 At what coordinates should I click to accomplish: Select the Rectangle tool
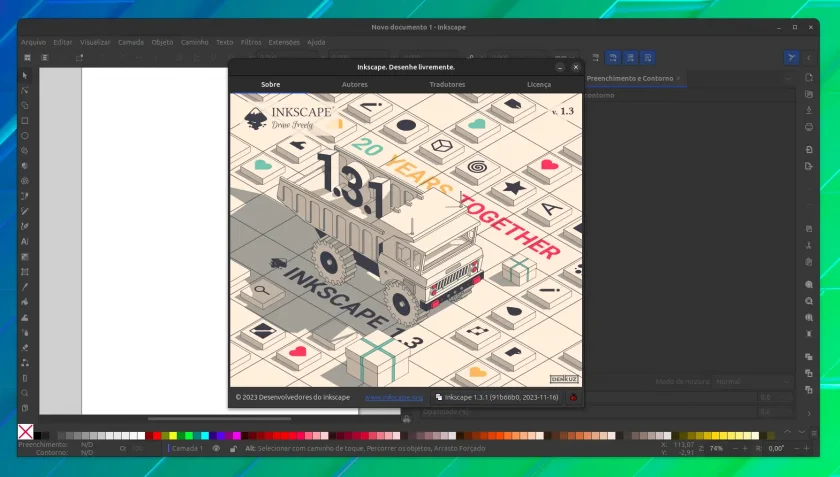tap(25, 121)
